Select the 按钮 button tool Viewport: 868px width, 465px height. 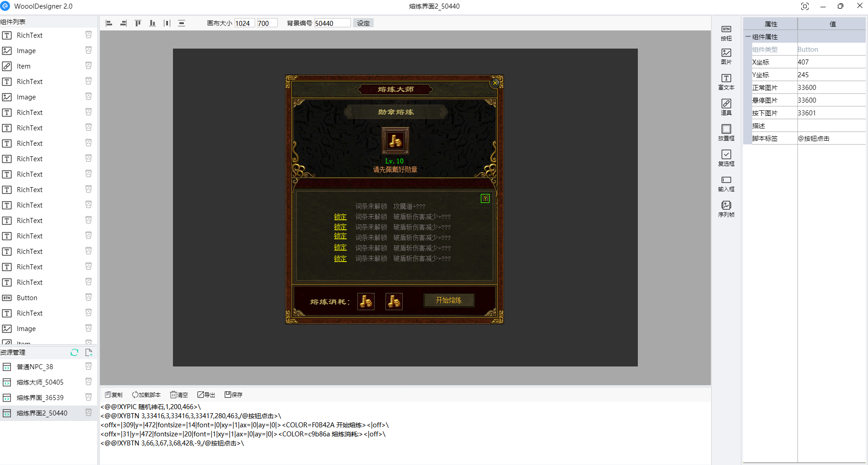coord(726,33)
